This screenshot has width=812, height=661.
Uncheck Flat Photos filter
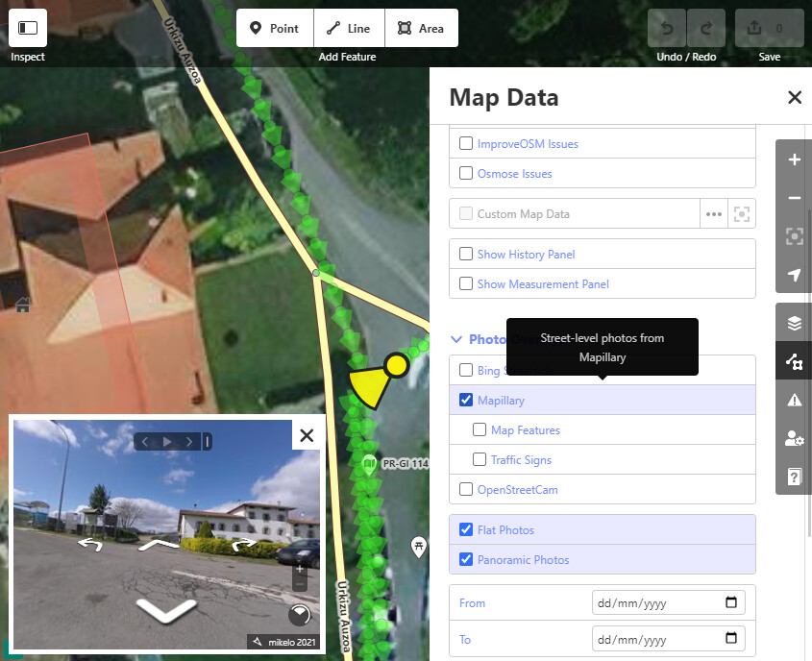point(465,529)
